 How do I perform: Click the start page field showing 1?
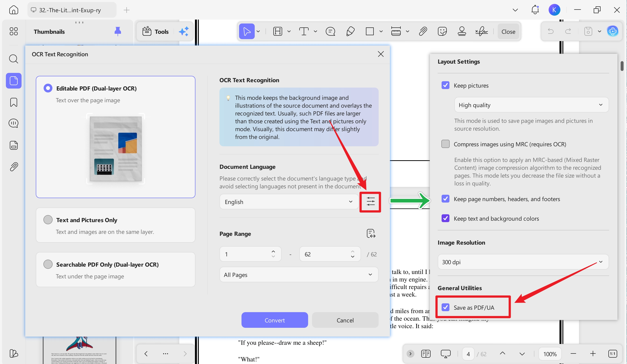(250, 254)
